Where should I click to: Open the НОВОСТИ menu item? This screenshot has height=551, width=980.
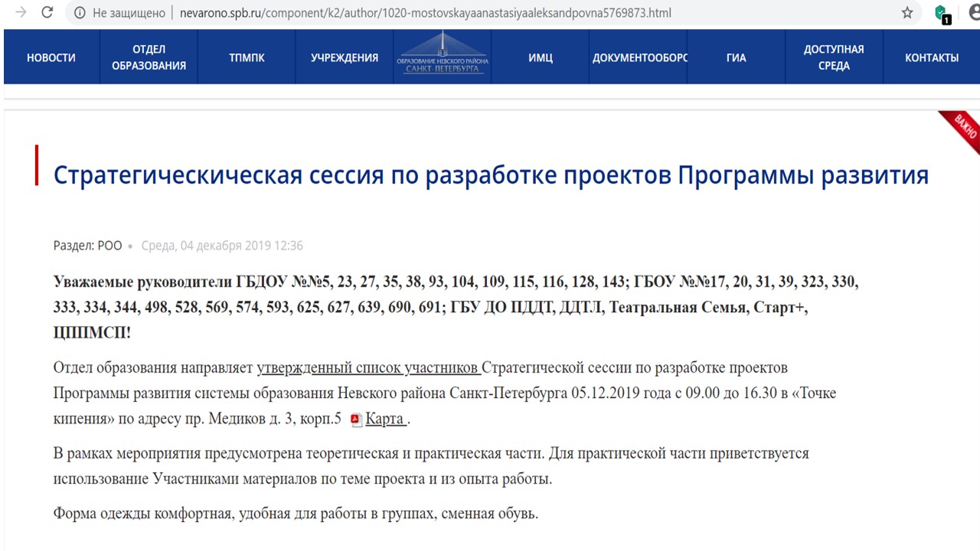(51, 57)
